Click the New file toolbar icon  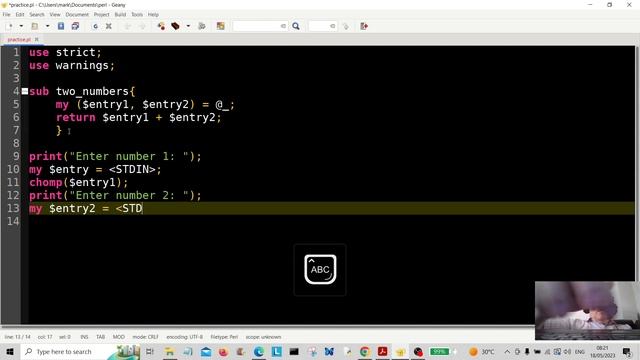[x=10, y=26]
